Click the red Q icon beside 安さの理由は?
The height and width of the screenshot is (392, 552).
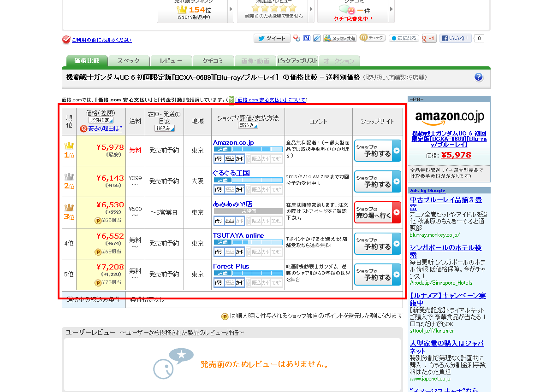click(x=83, y=129)
